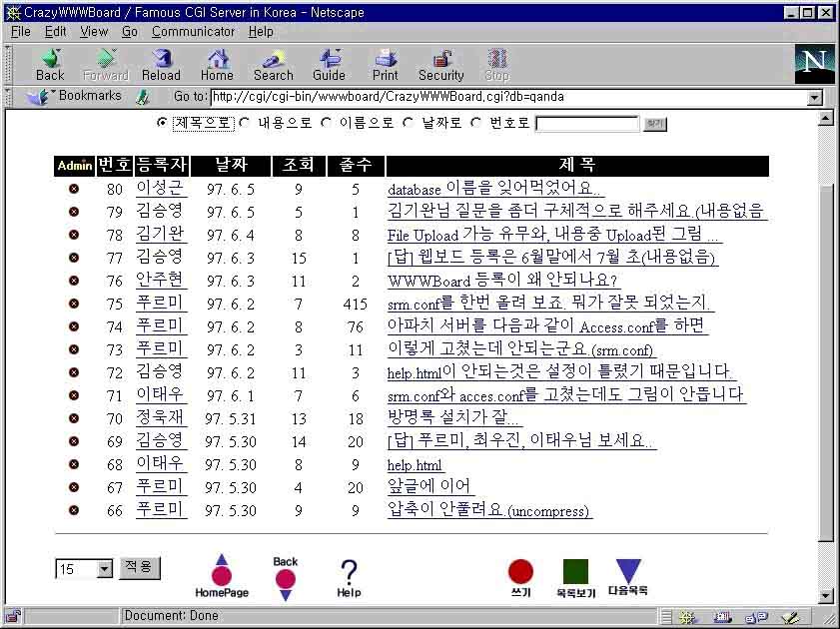Open post '압축이 안풀려요.(uncompress)'
Image resolution: width=840 pixels, height=629 pixels.
click(x=488, y=509)
